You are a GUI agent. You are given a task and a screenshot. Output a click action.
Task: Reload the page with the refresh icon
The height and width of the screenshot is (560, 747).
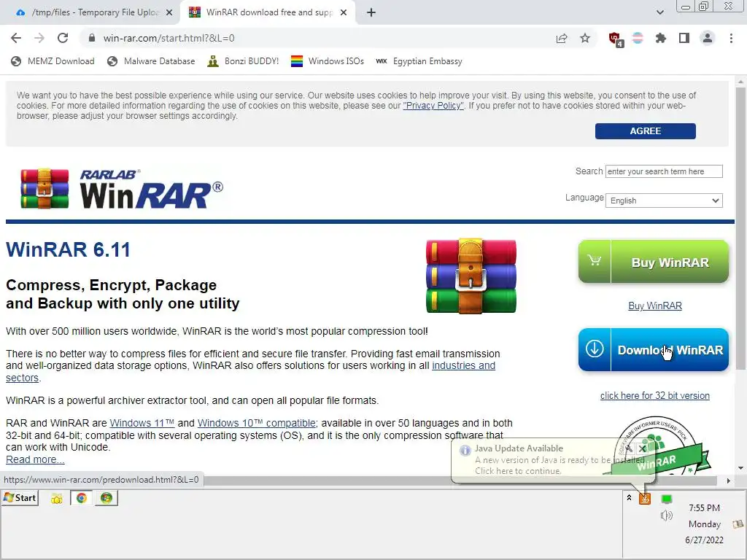coord(63,38)
